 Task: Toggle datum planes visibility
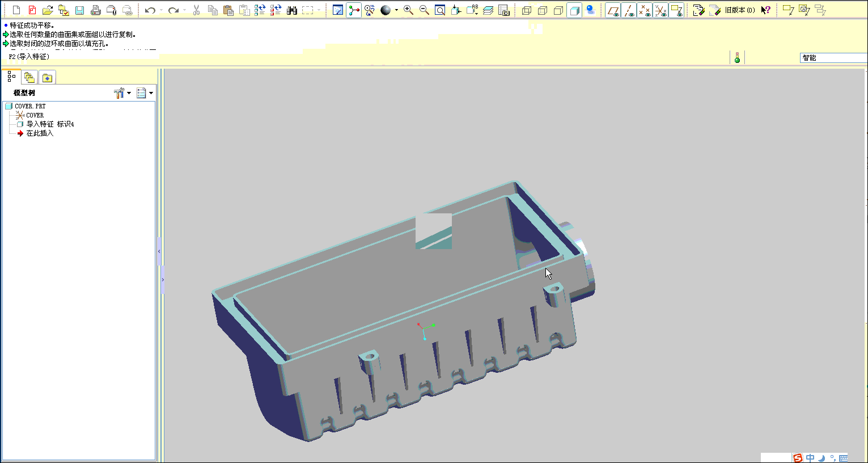click(613, 10)
